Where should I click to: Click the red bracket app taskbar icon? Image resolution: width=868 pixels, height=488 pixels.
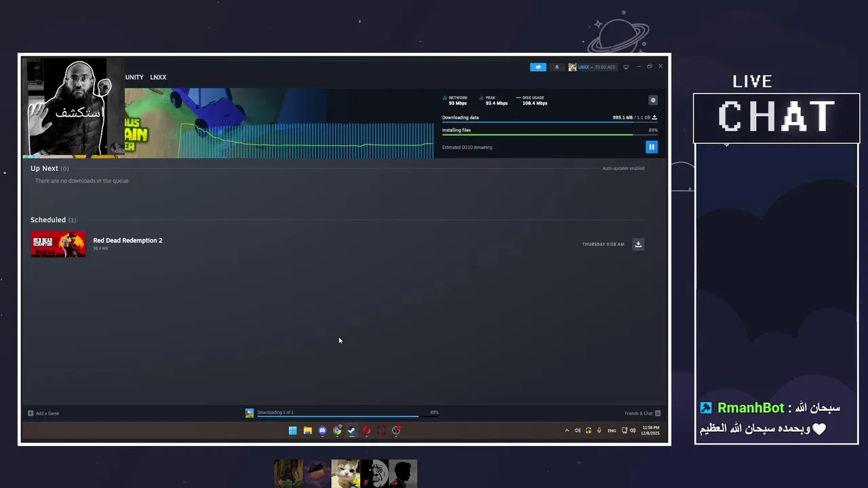[x=381, y=430]
